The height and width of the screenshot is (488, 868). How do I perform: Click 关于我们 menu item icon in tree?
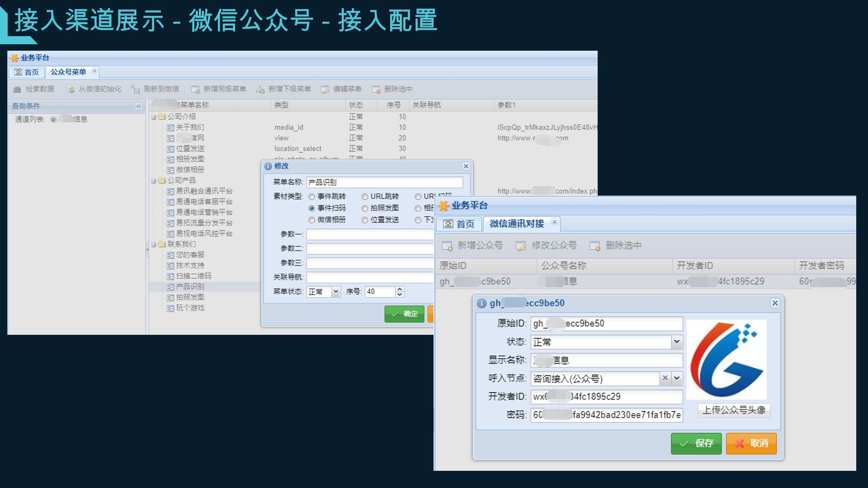[x=170, y=128]
